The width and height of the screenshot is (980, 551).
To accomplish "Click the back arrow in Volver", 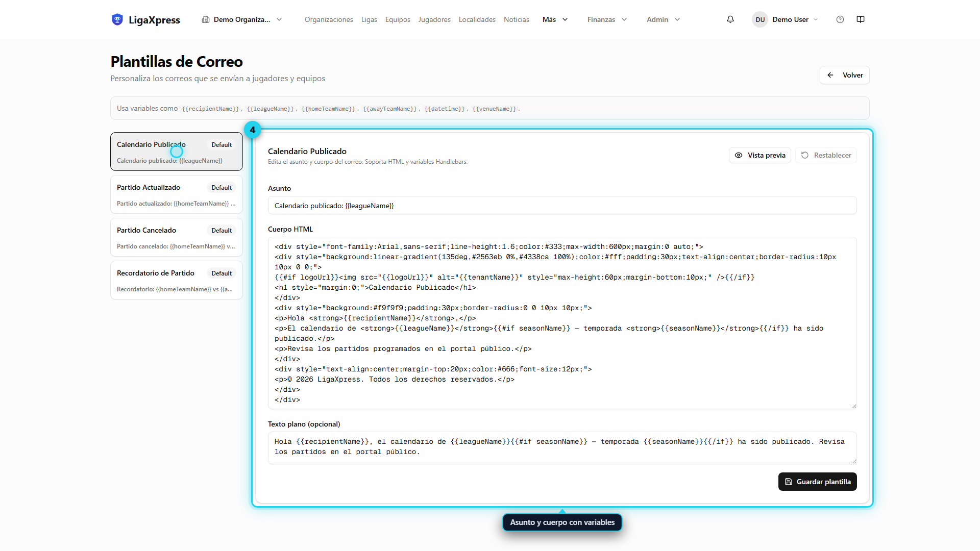I will point(830,75).
